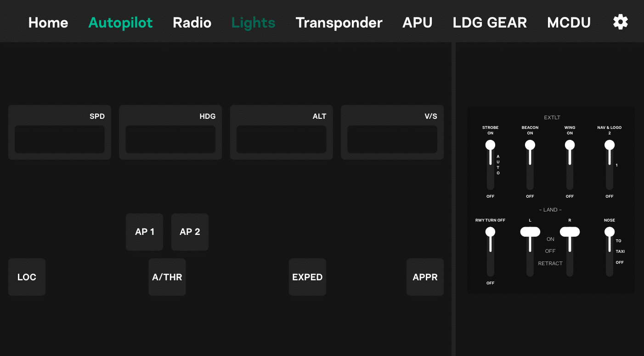Activate the A/THR autothrust button
The height and width of the screenshot is (356, 644).
[167, 277]
